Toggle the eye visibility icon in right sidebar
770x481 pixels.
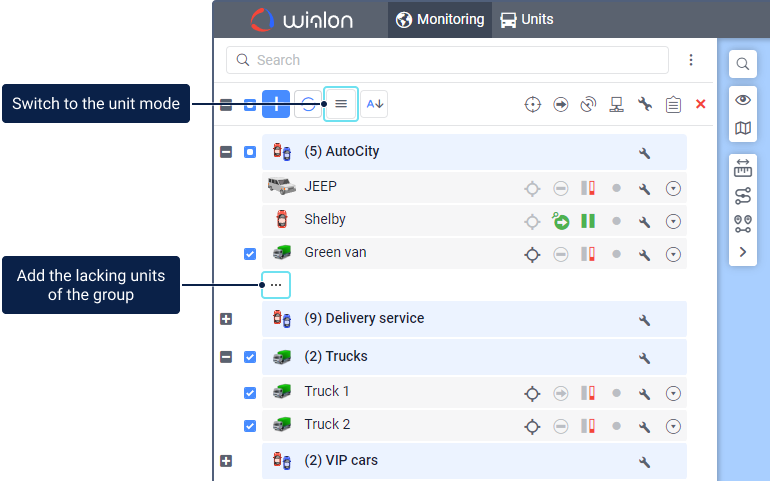click(x=742, y=100)
